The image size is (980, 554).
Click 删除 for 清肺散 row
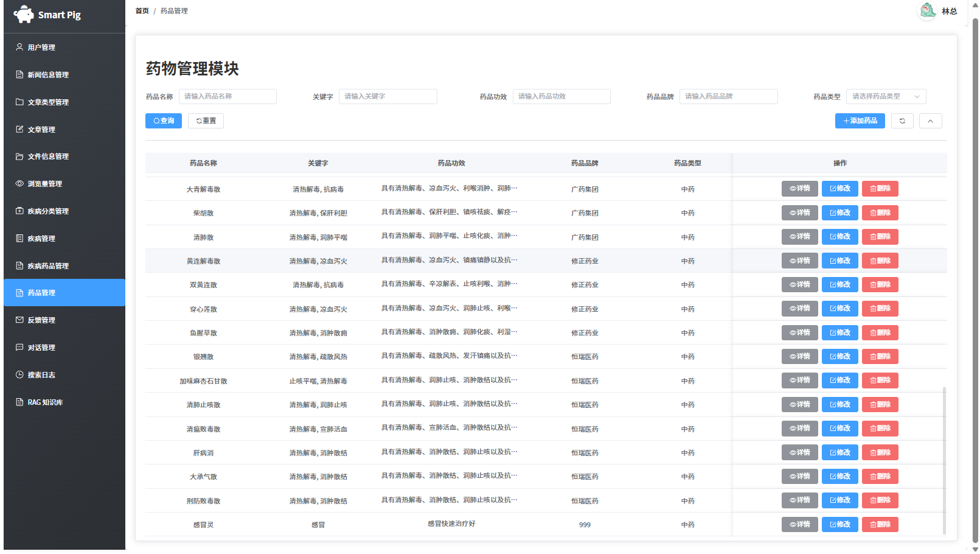coord(880,237)
